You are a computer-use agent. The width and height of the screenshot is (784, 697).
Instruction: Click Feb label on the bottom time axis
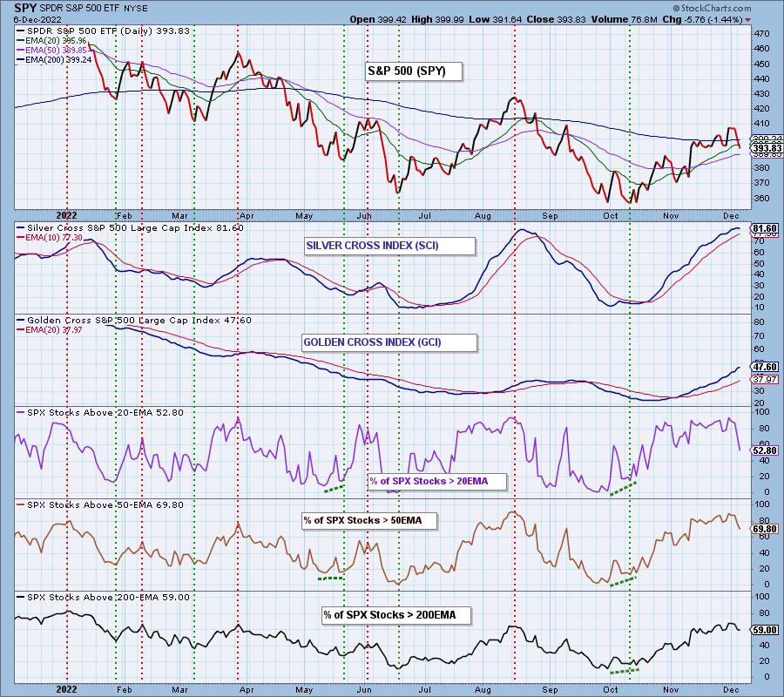(124, 689)
